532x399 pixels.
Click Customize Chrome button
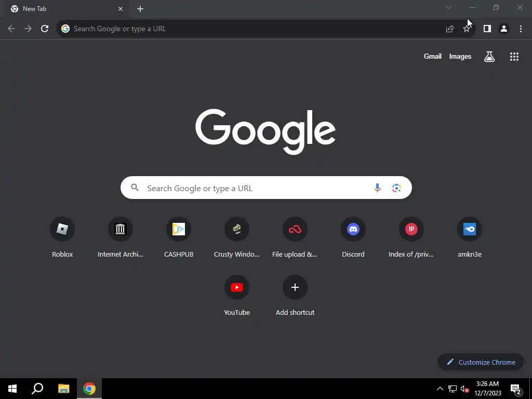click(481, 362)
